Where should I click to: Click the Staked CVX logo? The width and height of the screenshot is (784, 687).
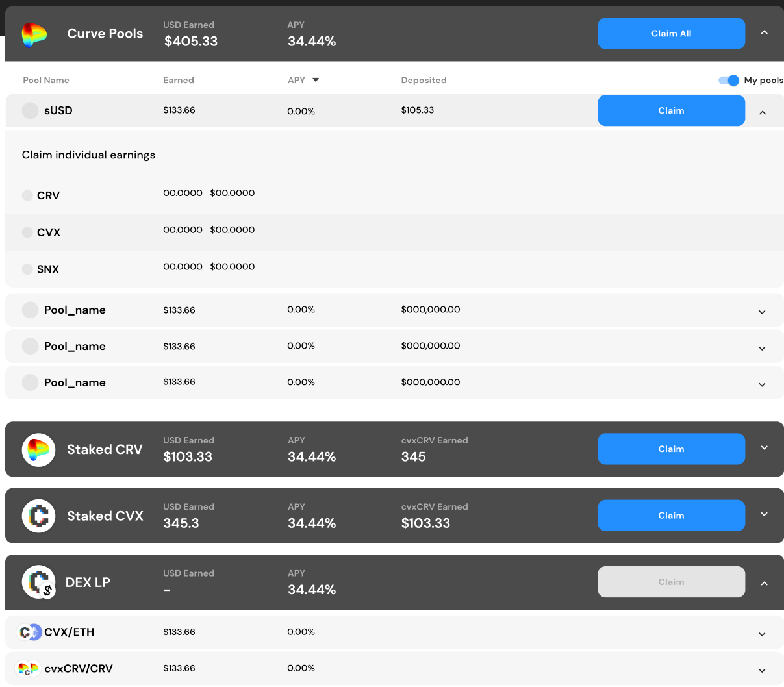coord(38,516)
